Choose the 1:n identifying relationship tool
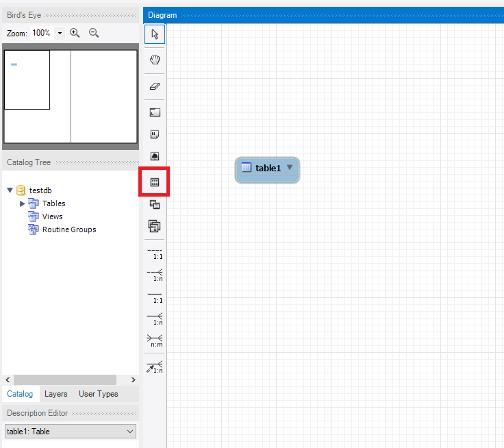Image resolution: width=504 pixels, height=448 pixels. pyautogui.click(x=155, y=319)
